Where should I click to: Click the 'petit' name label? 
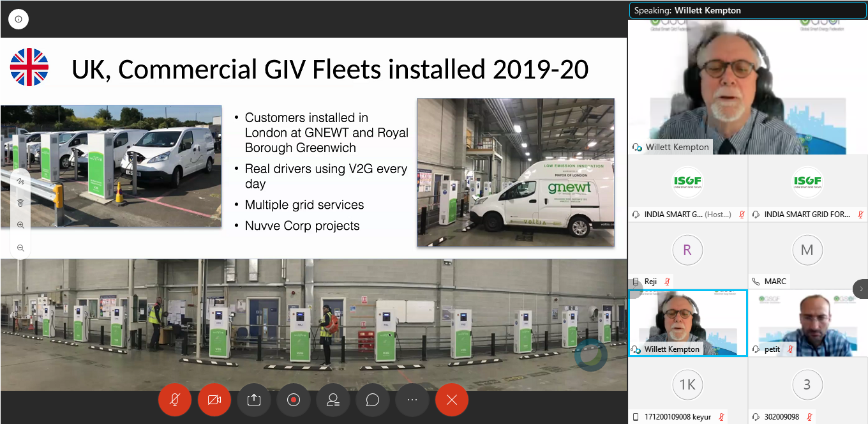[x=772, y=349]
